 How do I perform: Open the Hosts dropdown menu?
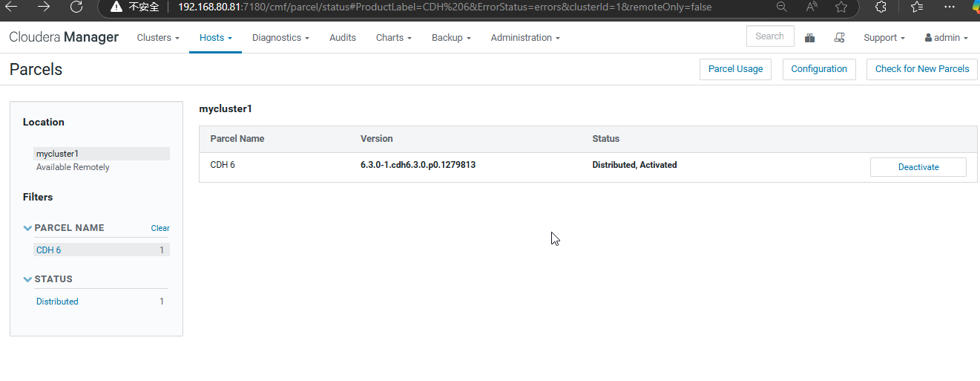pyautogui.click(x=216, y=38)
